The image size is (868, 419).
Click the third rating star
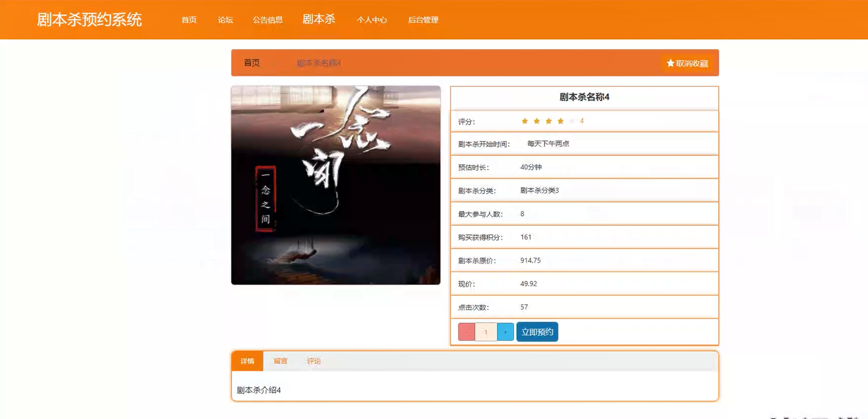pyautogui.click(x=548, y=121)
